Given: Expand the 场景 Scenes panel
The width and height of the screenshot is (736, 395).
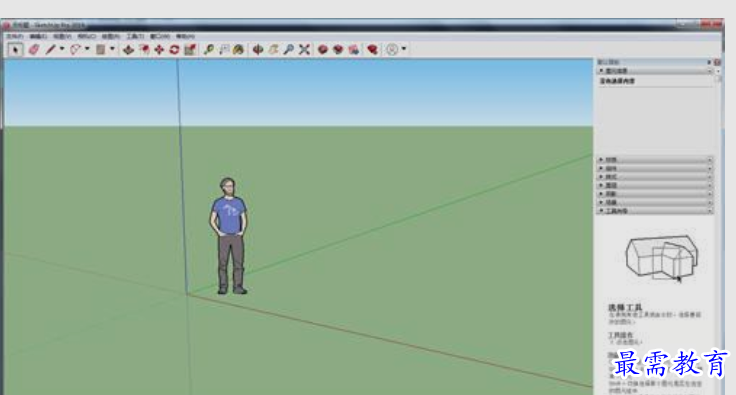Looking at the screenshot, I should click(x=655, y=202).
